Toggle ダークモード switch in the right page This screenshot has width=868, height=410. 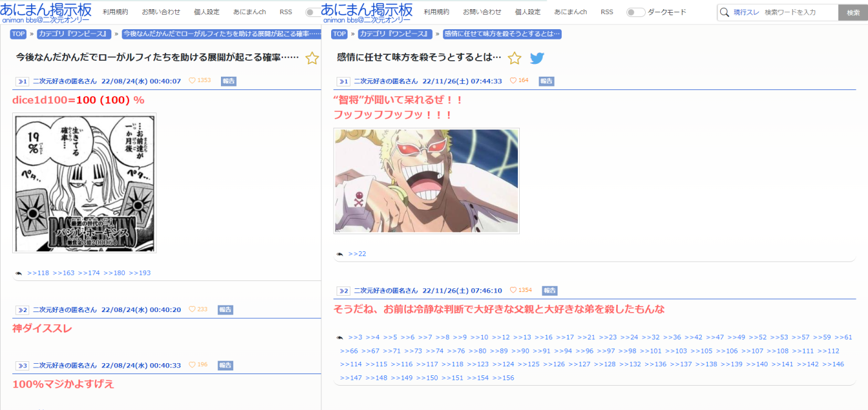(x=635, y=12)
